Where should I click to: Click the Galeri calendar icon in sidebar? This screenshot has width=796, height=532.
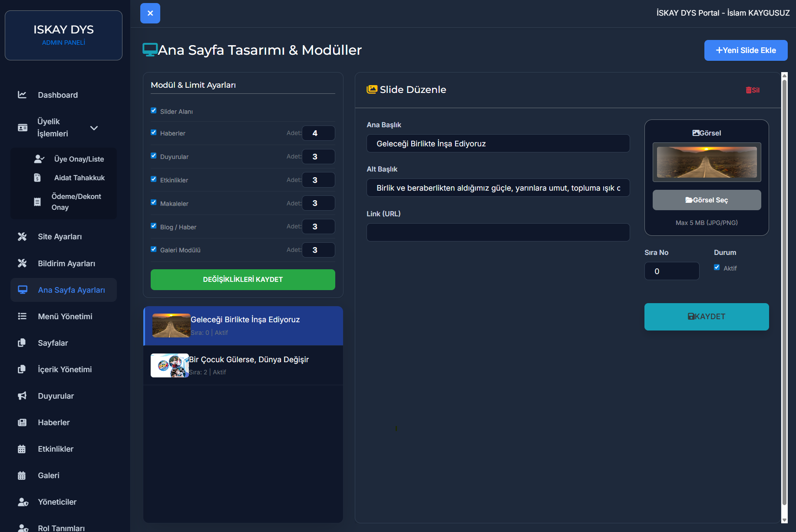click(x=22, y=475)
